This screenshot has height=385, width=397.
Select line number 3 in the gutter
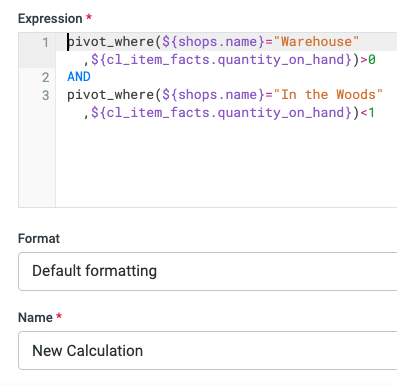46,95
